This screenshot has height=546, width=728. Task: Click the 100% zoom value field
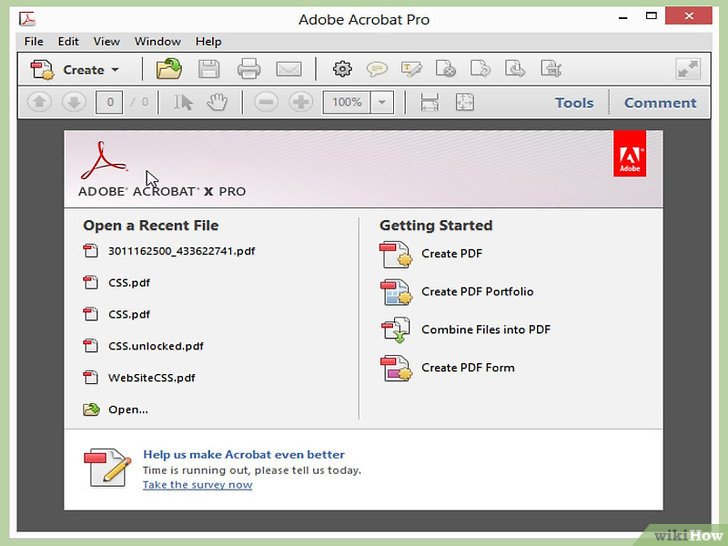click(x=347, y=102)
